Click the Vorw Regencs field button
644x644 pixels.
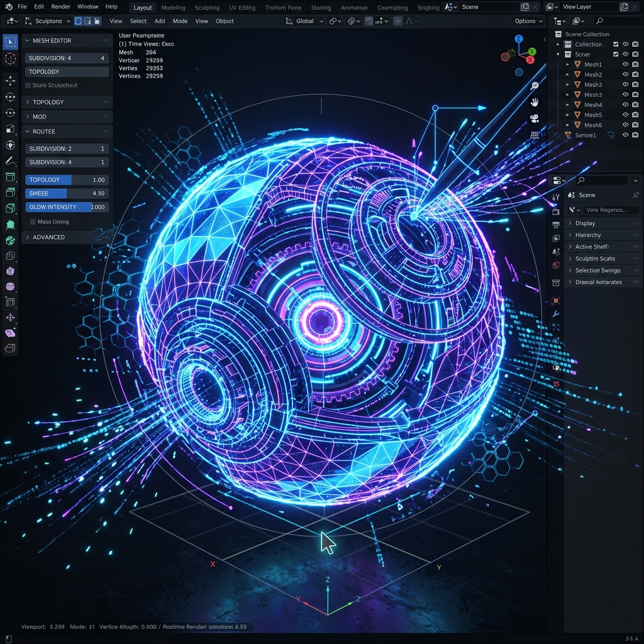[x=610, y=210]
